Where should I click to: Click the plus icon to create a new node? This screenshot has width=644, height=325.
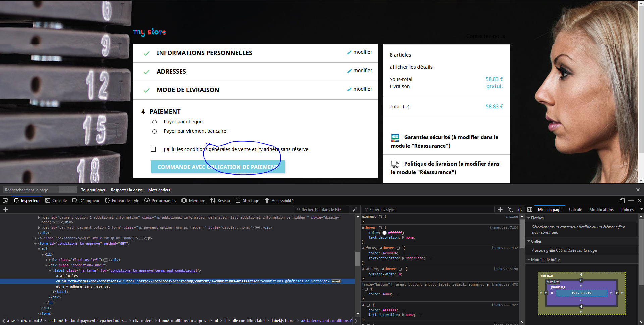pyautogui.click(x=6, y=210)
